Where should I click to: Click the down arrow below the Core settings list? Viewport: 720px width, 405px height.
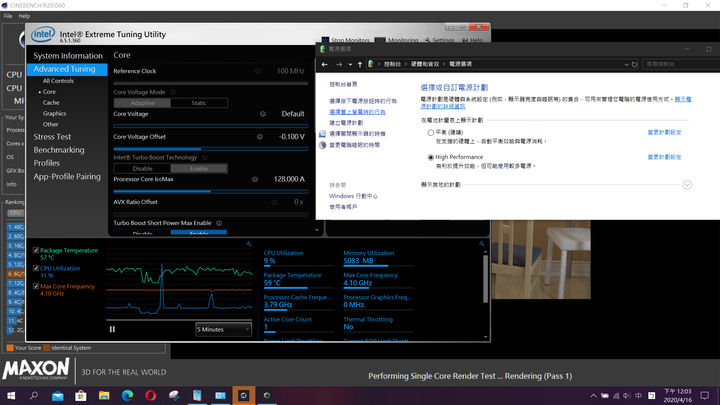[316, 230]
